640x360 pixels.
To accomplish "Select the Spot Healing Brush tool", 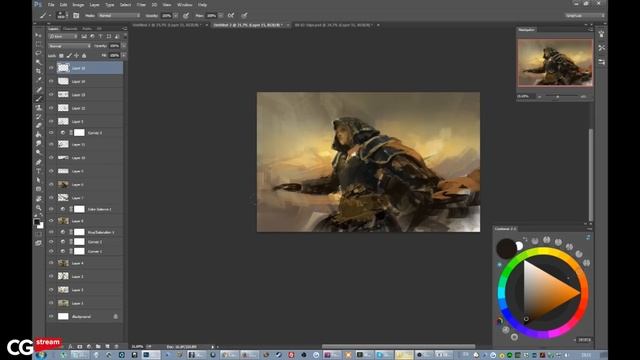I will [x=39, y=89].
